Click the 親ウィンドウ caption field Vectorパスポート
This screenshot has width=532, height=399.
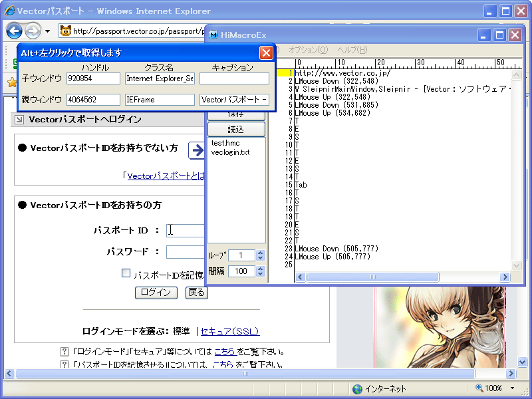click(235, 99)
